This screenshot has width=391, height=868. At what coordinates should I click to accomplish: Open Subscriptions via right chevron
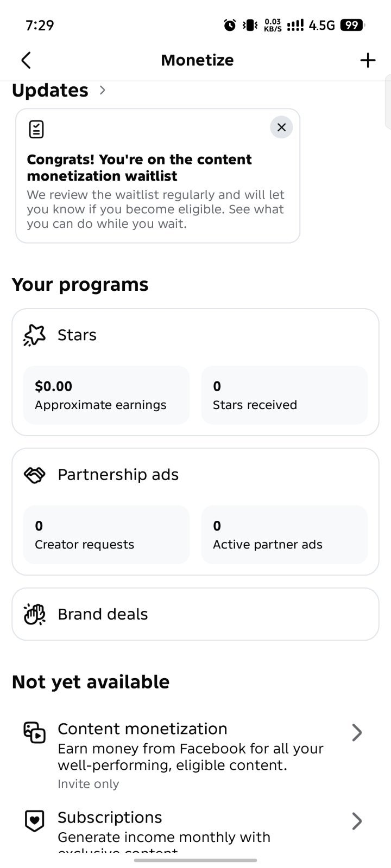coord(357,821)
